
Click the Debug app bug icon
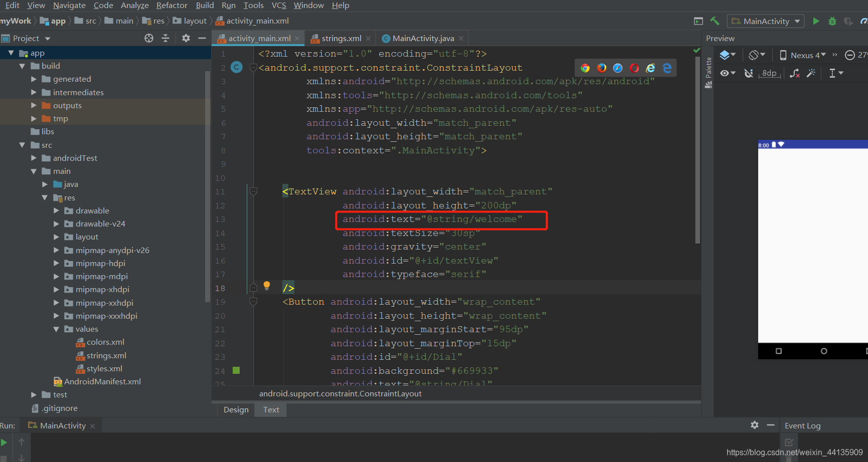pyautogui.click(x=832, y=21)
